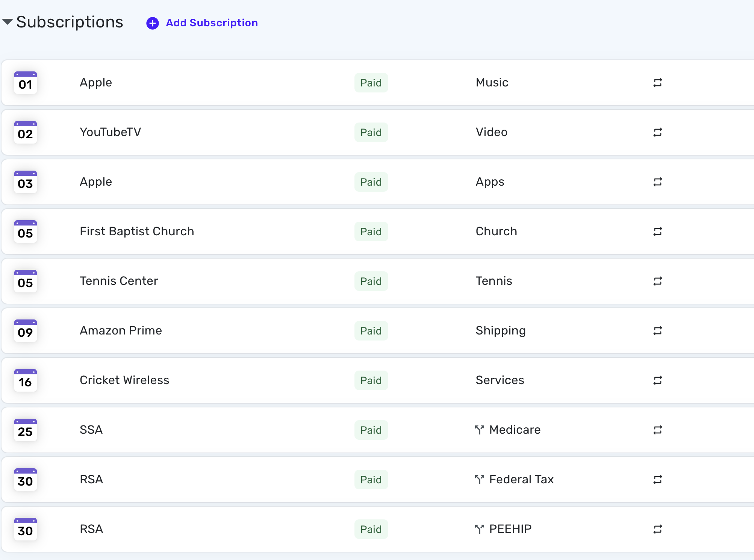Click the Paid badge for Apple Apps

tap(371, 182)
